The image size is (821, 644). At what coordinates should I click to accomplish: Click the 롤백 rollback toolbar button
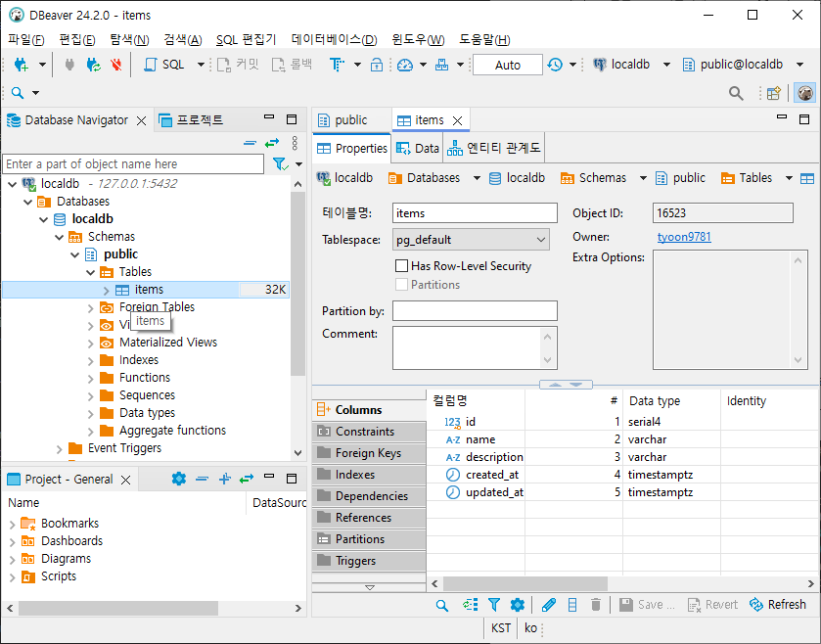[293, 65]
